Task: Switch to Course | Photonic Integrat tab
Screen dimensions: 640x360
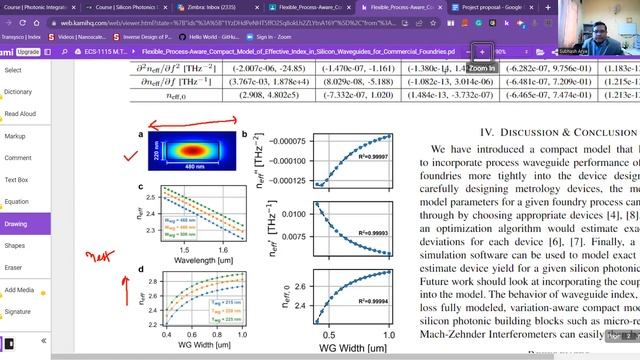Action: click(36, 7)
